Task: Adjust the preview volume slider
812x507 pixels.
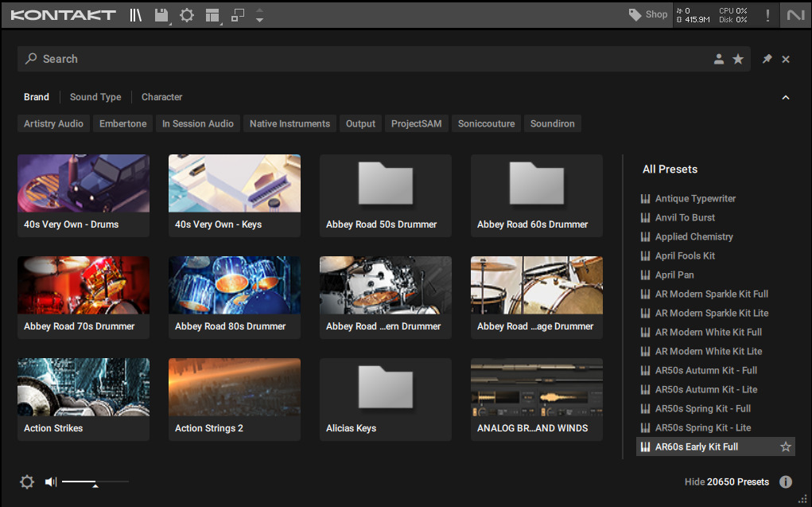Action: (x=95, y=482)
